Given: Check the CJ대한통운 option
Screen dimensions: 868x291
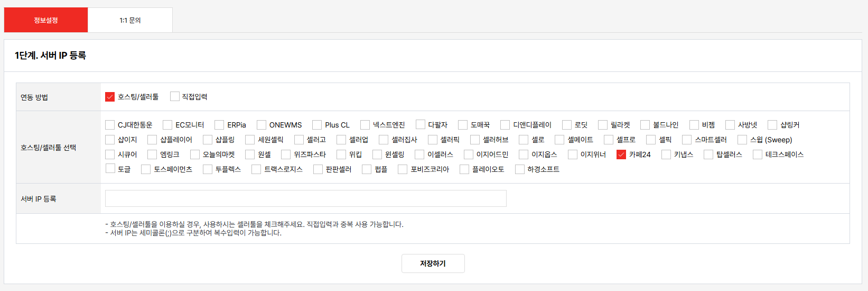Looking at the screenshot, I should pyautogui.click(x=110, y=125).
